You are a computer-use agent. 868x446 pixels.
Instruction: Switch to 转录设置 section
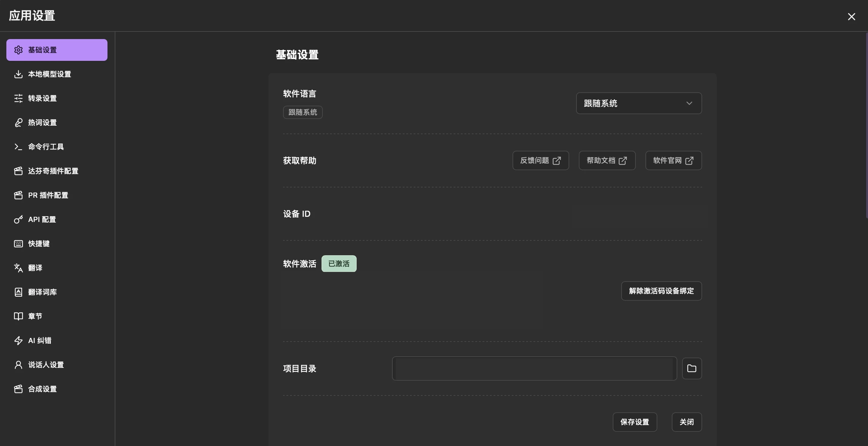pos(57,98)
